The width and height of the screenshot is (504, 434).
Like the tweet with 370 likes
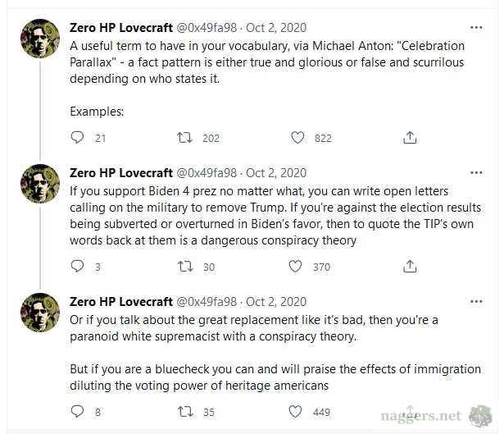296,266
